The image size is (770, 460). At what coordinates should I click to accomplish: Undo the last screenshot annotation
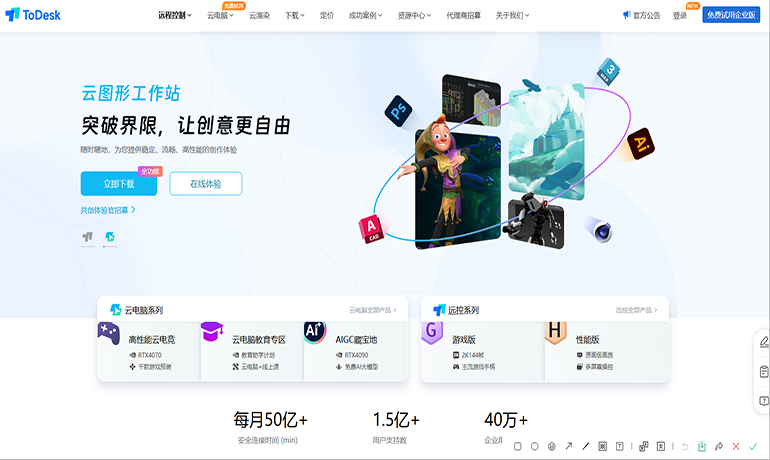point(685,446)
